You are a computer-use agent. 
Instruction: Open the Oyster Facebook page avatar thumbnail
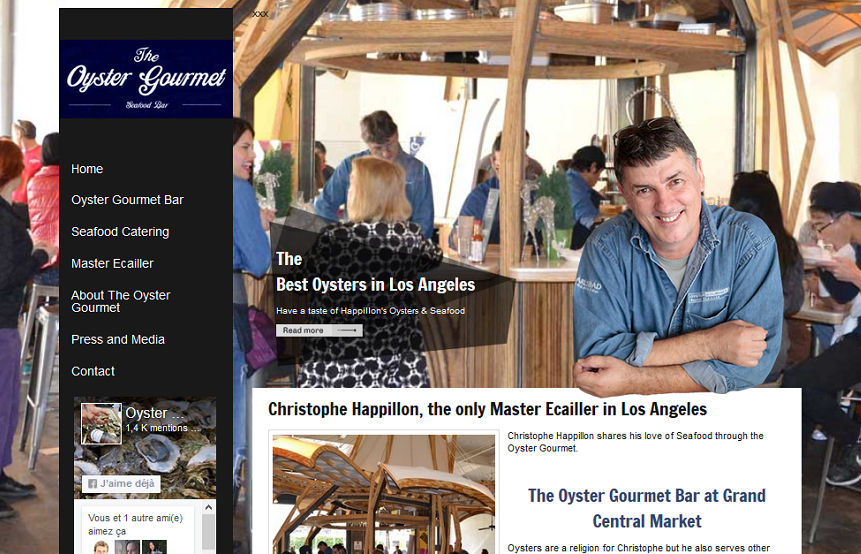point(102,423)
